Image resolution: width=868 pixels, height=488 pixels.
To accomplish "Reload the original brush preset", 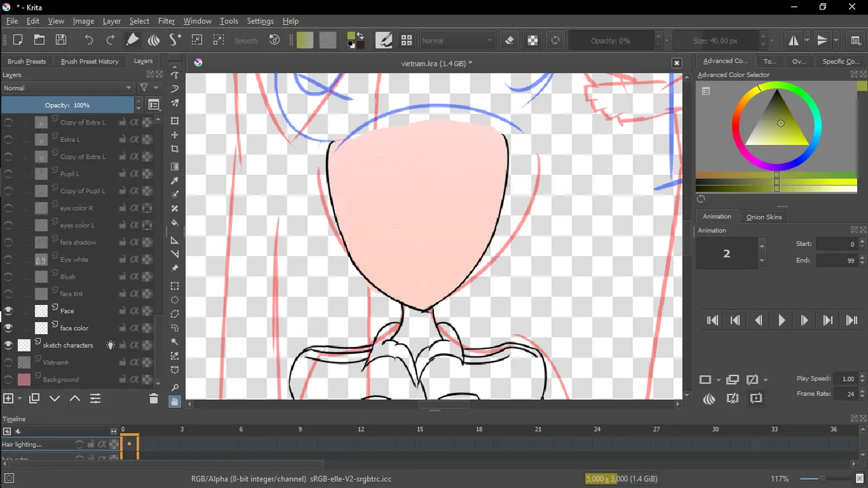I will 555,40.
